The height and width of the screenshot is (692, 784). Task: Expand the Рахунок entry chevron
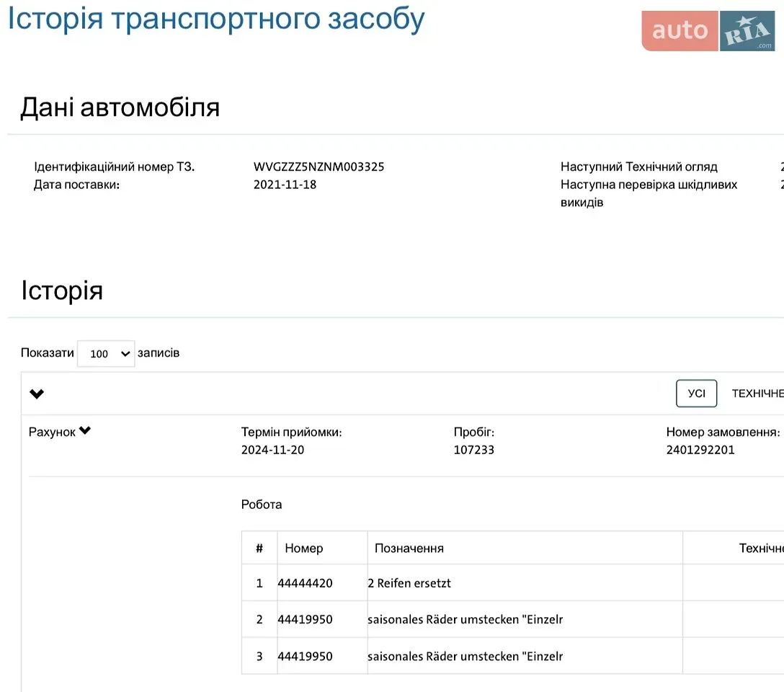[x=85, y=430]
